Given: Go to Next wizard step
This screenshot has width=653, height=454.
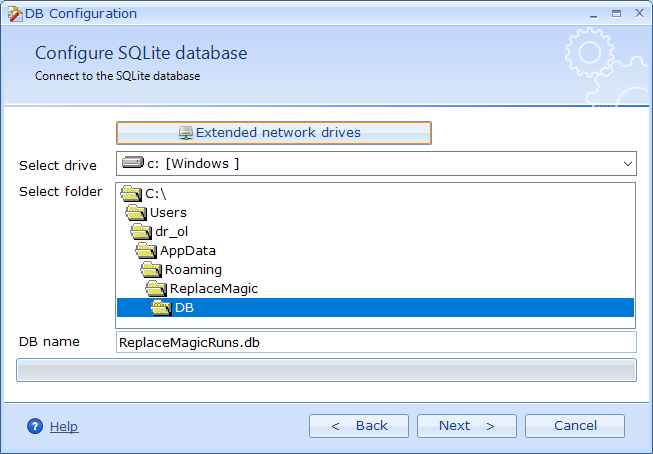Looking at the screenshot, I should (x=466, y=426).
